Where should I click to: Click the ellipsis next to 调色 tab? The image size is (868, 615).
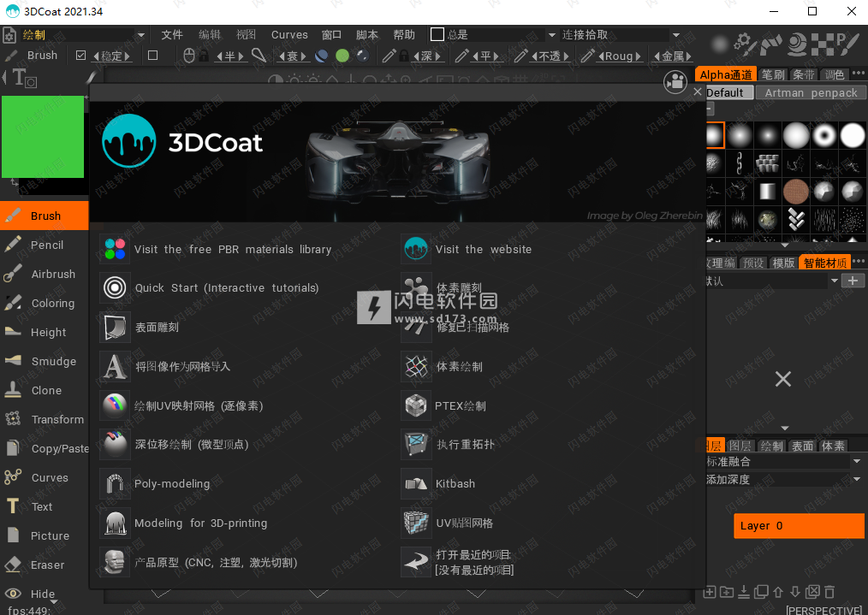(858, 74)
